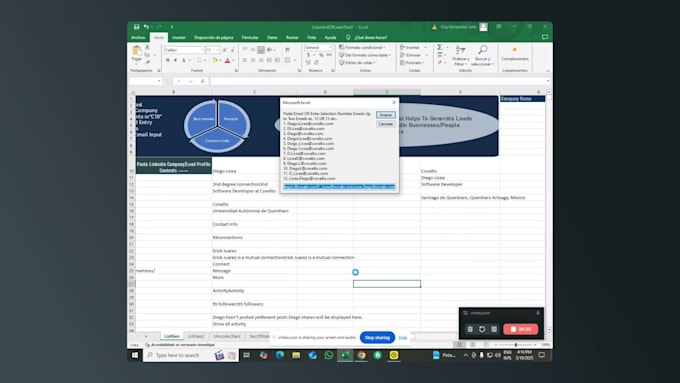Click the Autosuma sigma icon
The image size is (680, 383).
[x=440, y=47]
